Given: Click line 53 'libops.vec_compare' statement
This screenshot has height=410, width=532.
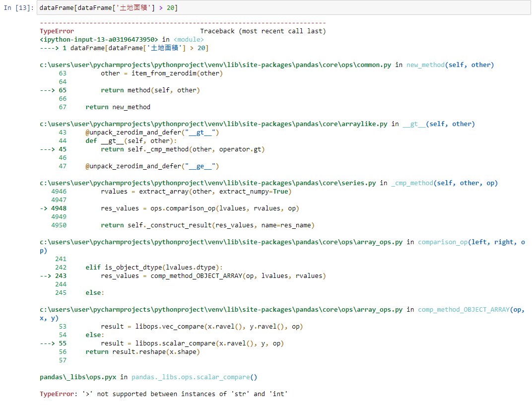Looking at the screenshot, I should [x=201, y=327].
